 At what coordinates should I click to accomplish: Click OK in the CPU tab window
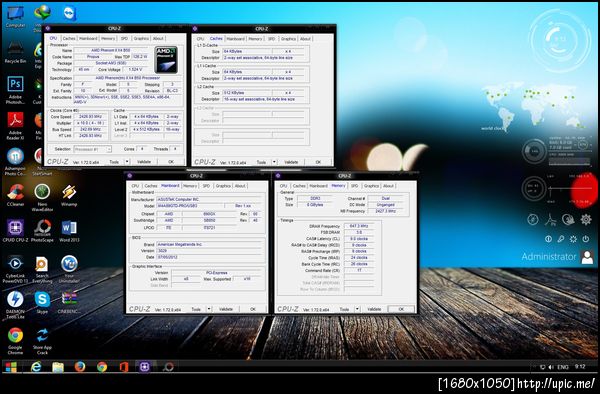[171, 162]
